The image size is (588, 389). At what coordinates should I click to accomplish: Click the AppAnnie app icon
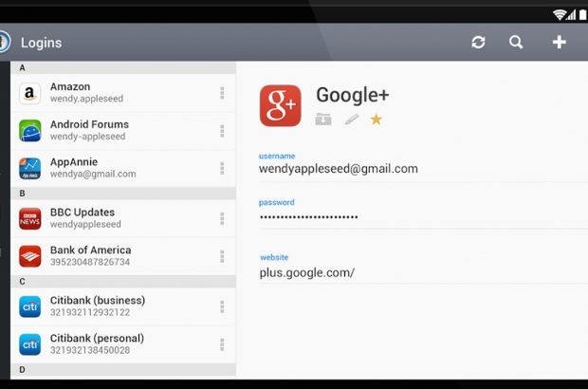(30, 169)
